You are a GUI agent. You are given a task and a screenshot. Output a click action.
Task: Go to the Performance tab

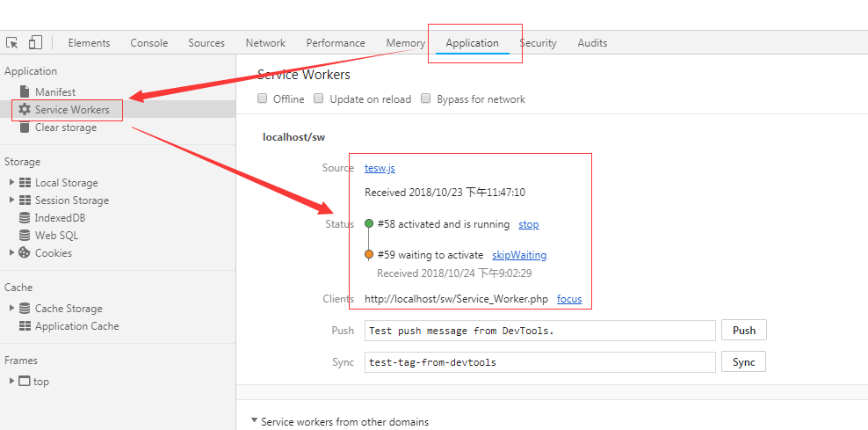[336, 43]
